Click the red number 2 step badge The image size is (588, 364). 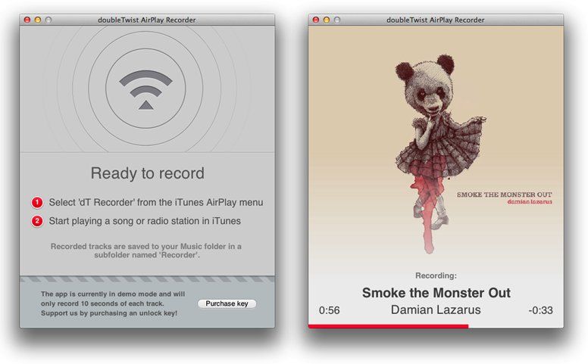(37, 222)
